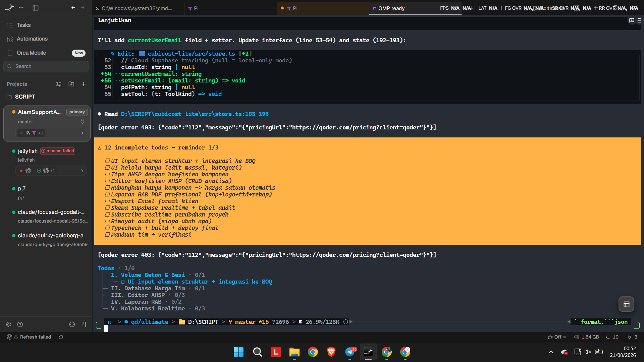Click the crosshair locate icon
The height and width of the screenshot is (362, 644).
point(72,324)
